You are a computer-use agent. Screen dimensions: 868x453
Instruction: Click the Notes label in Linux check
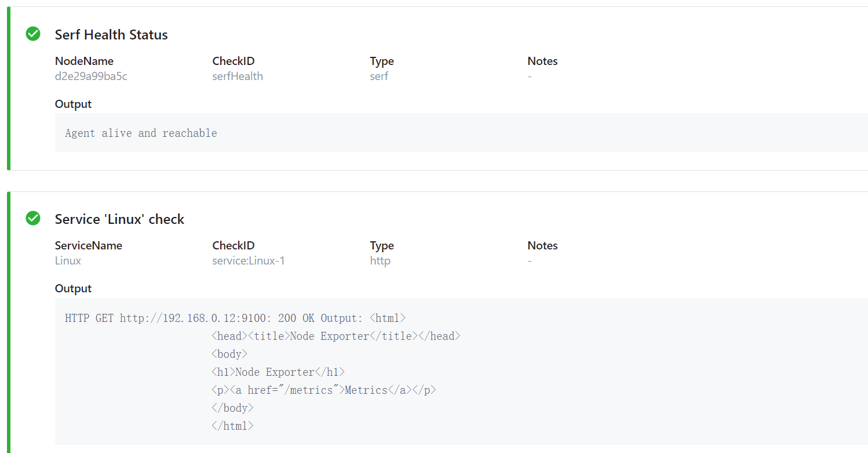pyautogui.click(x=542, y=245)
